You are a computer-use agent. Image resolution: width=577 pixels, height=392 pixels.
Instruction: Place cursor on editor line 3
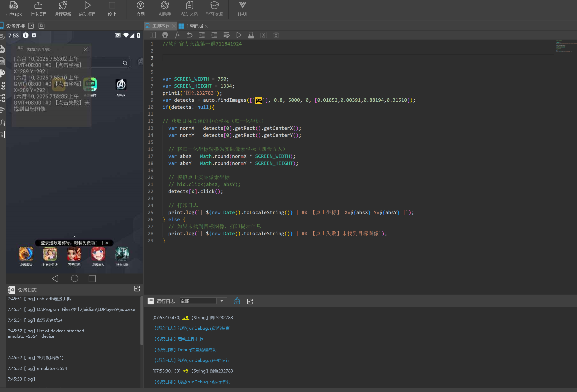pos(358,58)
